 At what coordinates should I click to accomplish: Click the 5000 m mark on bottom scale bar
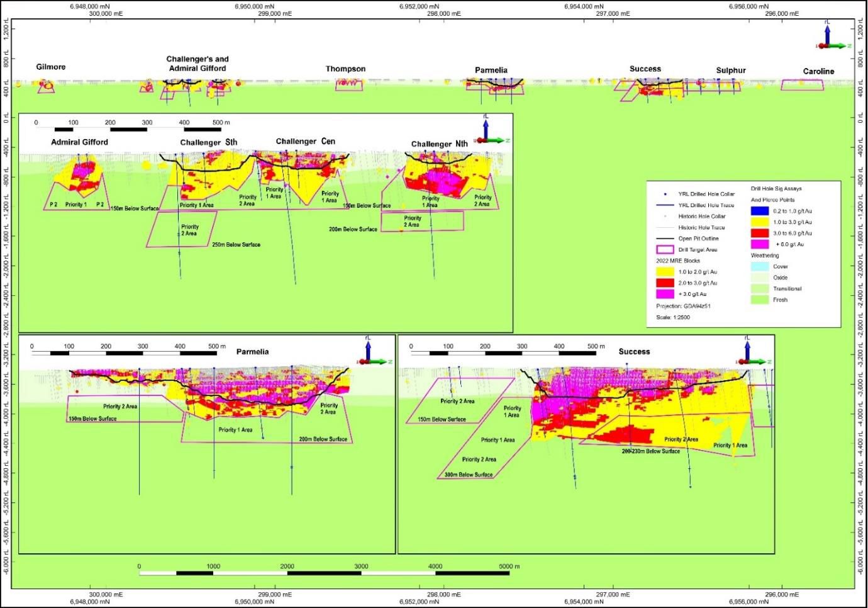click(509, 566)
